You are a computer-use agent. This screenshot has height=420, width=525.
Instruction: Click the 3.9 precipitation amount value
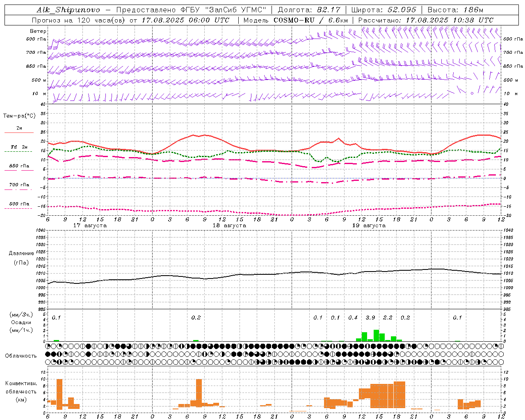pyautogui.click(x=370, y=317)
